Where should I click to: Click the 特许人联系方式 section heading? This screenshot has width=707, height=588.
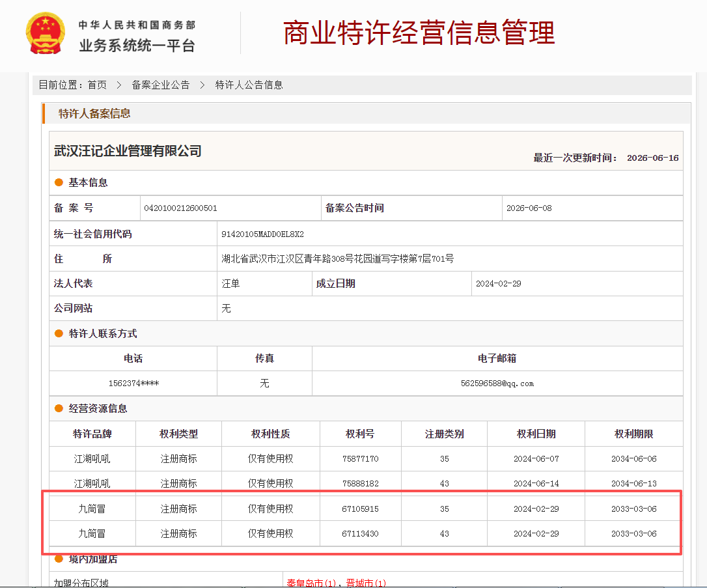[x=103, y=333]
